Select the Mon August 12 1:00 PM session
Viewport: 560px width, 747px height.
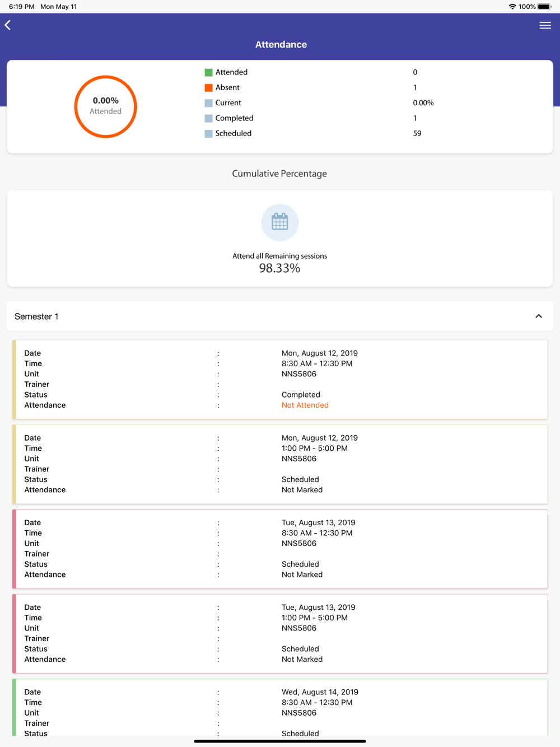pos(280,464)
